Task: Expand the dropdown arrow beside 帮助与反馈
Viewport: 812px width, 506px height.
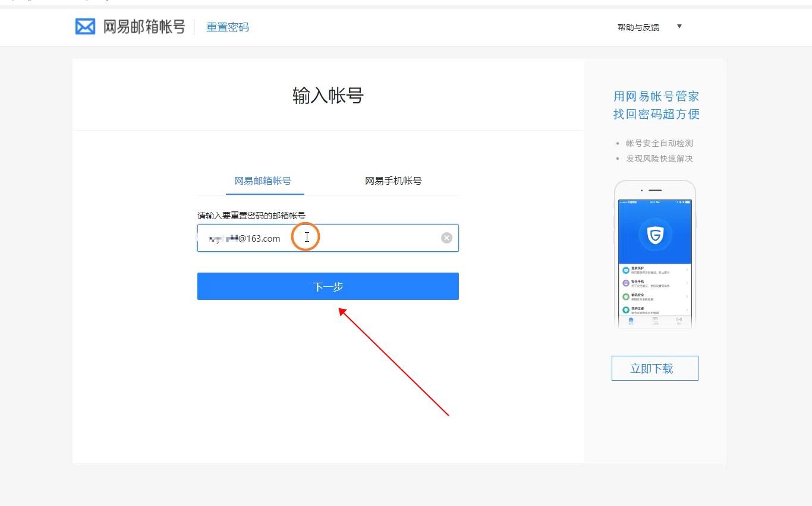Action: (679, 27)
